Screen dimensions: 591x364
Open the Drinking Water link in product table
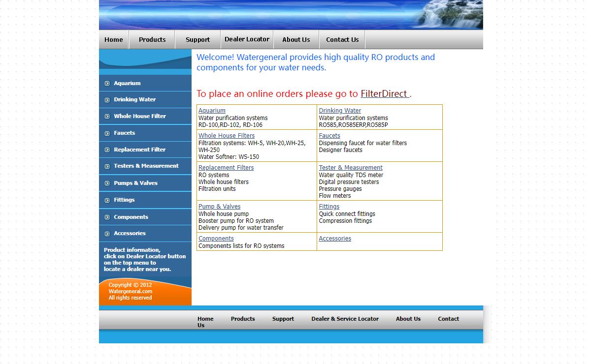tap(340, 111)
